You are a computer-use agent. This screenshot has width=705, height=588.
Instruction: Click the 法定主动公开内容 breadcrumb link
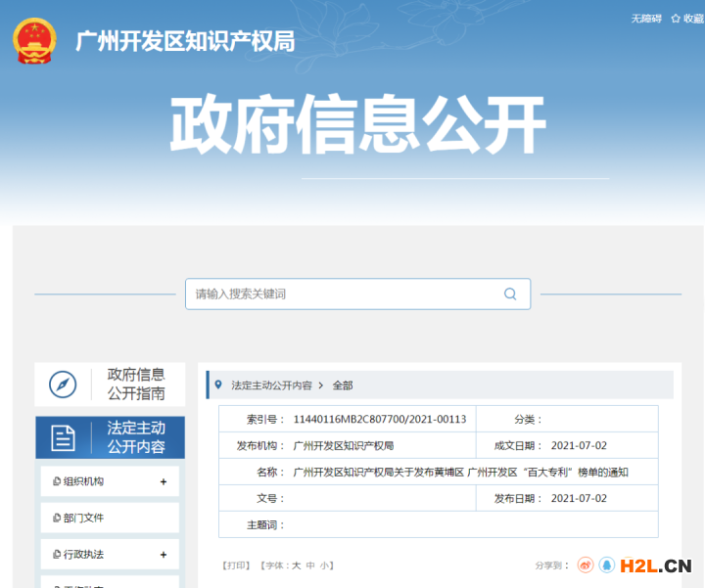[x=271, y=385]
